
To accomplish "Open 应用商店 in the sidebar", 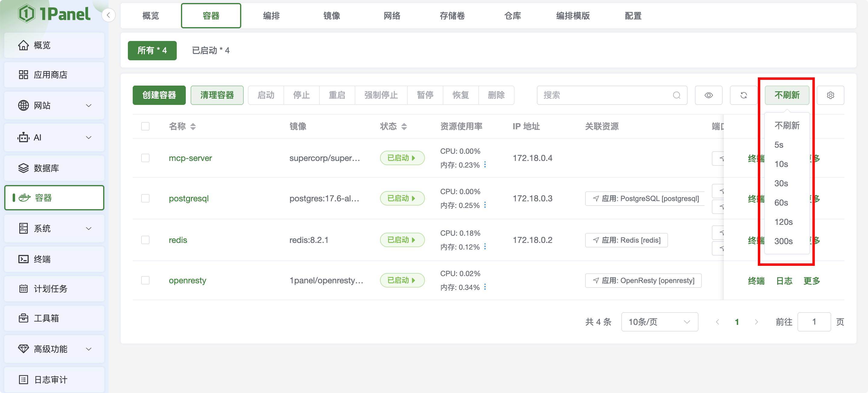I will click(54, 75).
